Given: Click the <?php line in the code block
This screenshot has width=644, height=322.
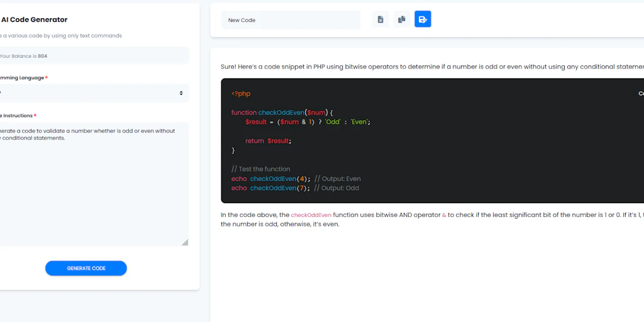Looking at the screenshot, I should (241, 94).
